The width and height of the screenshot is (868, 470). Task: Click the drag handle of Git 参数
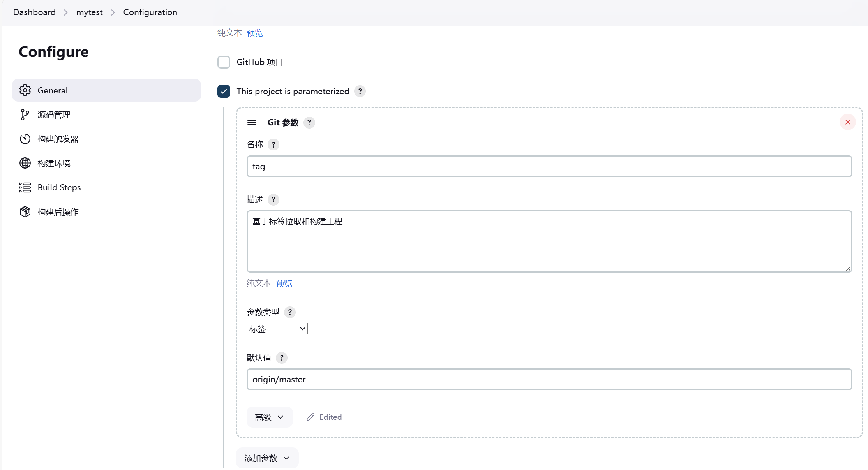[x=252, y=123]
